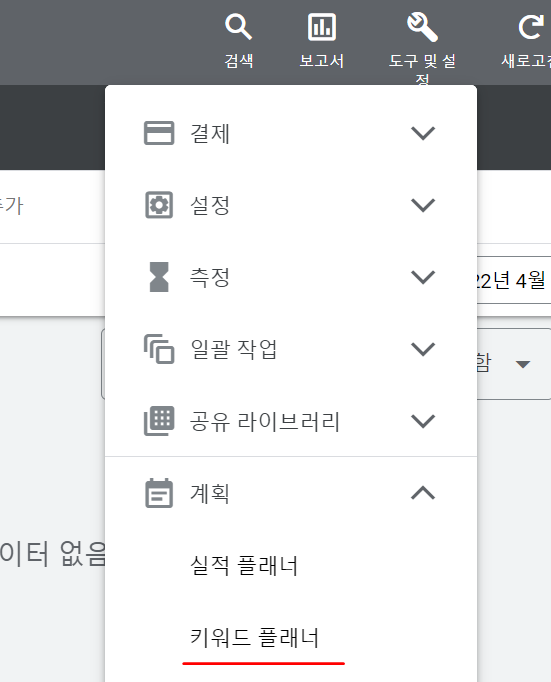551x682 pixels.
Task: Click the 일괄 작업 copy icon
Action: click(159, 349)
